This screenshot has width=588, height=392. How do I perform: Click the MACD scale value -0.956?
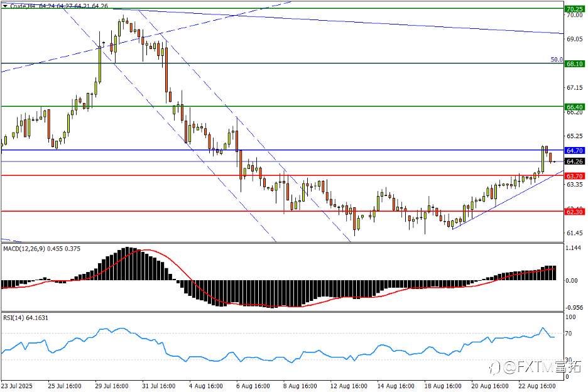click(574, 307)
